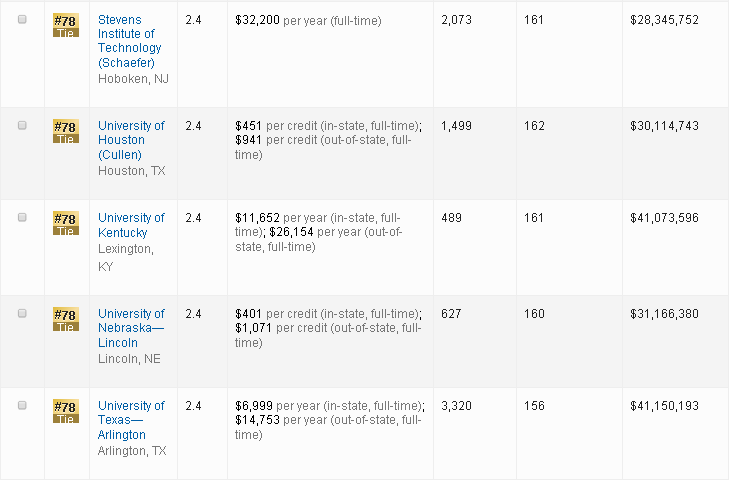
Task: Check the Stevens Institute of Technology checkbox
Action: [x=23, y=20]
